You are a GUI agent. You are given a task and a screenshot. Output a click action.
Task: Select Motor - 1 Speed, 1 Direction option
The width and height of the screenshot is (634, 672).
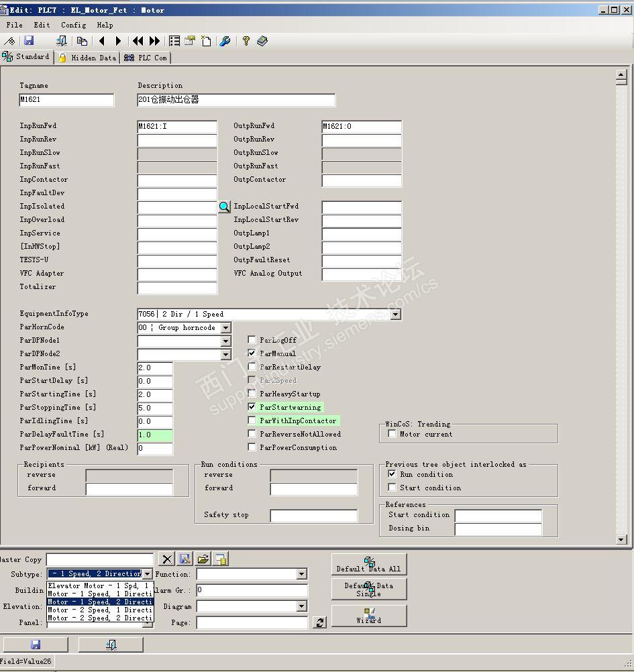[x=100, y=594]
